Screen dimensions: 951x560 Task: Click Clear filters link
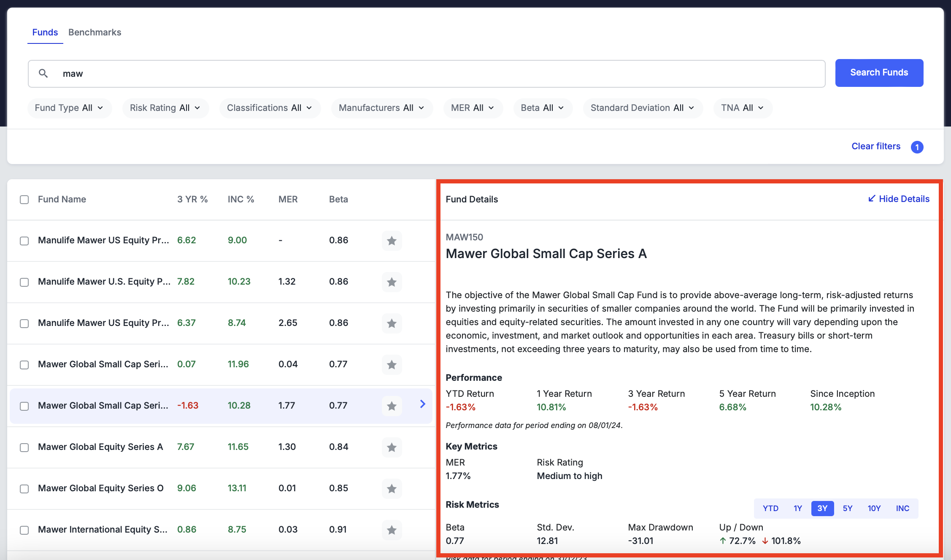[876, 146]
